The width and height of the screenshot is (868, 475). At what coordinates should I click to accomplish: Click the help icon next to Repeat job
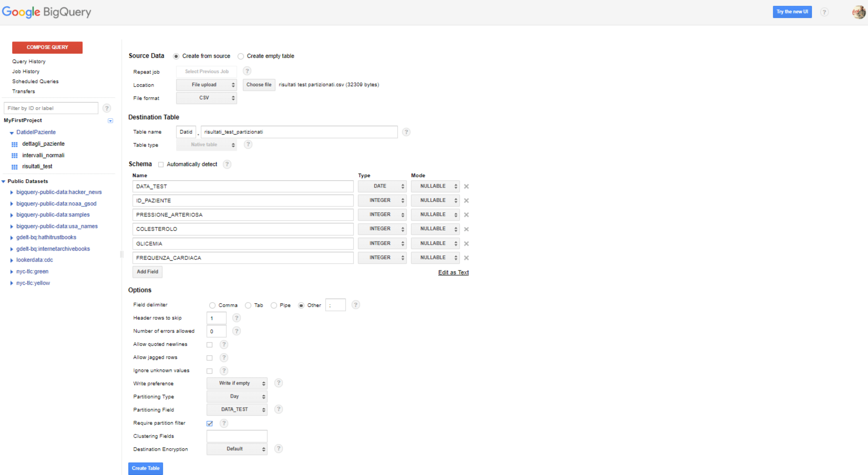(247, 71)
